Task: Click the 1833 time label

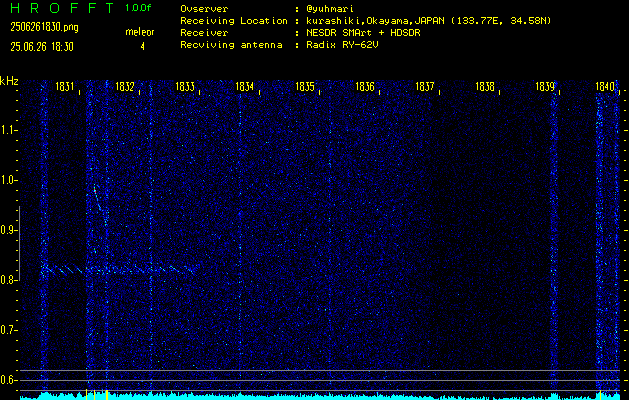Action: [x=185, y=86]
